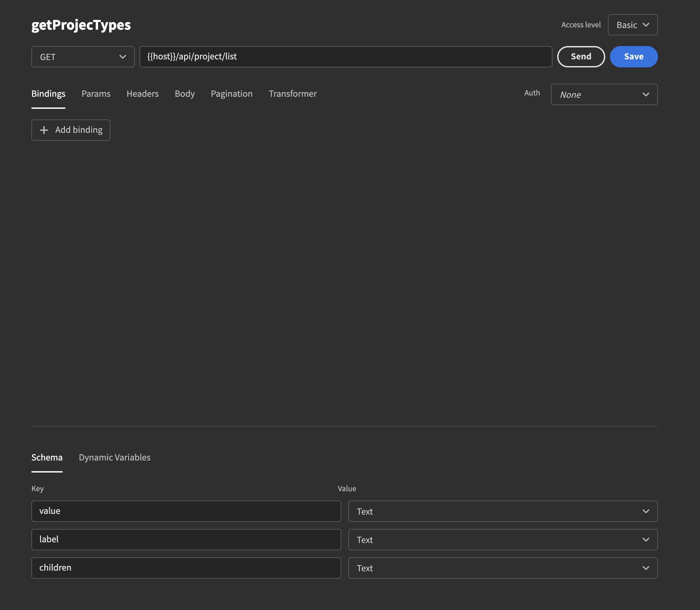Switch to the Dynamic Variables tab
Viewport: 700px width, 610px height.
[114, 457]
